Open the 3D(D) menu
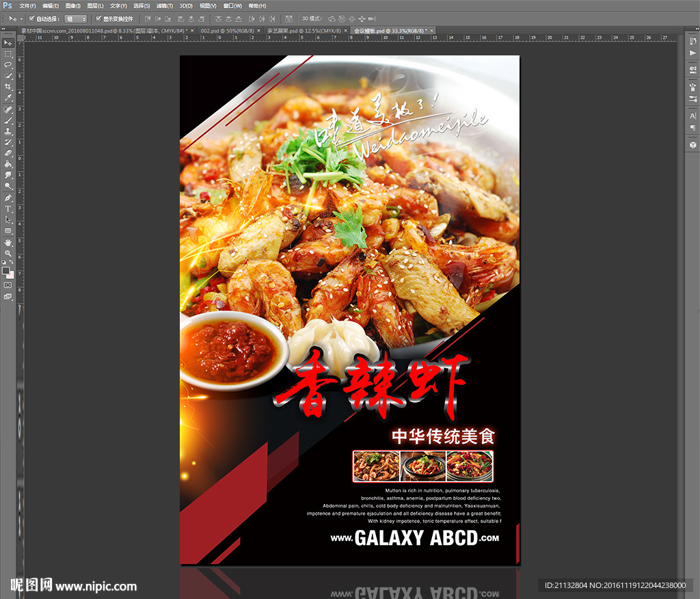The height and width of the screenshot is (599, 700). [186, 5]
